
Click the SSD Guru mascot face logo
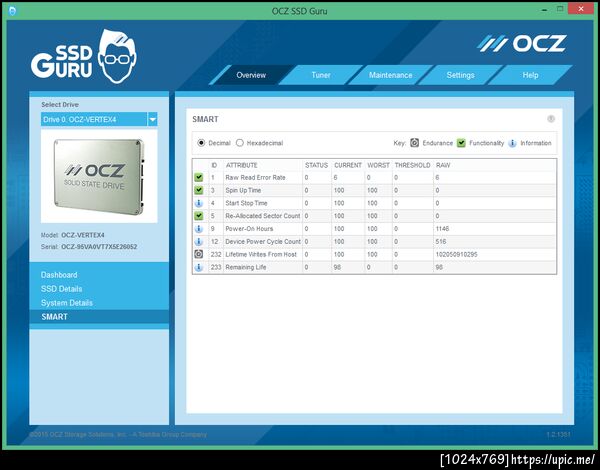coord(117,57)
